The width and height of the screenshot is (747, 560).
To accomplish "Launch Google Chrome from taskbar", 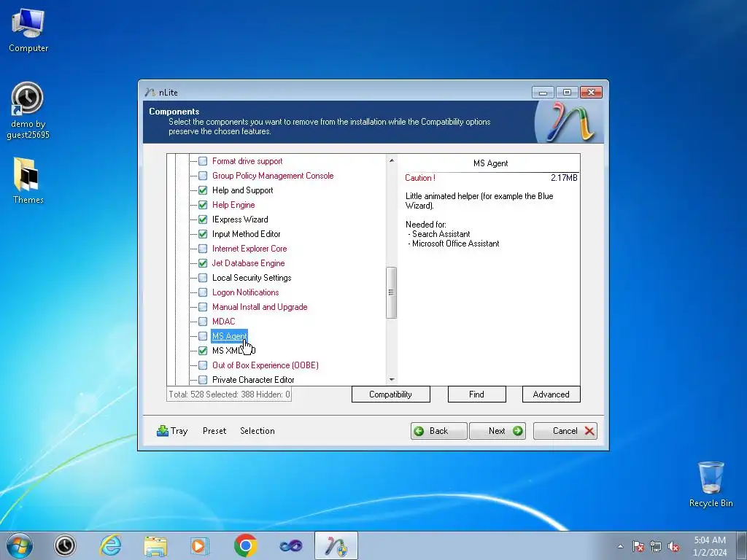I will pyautogui.click(x=245, y=545).
